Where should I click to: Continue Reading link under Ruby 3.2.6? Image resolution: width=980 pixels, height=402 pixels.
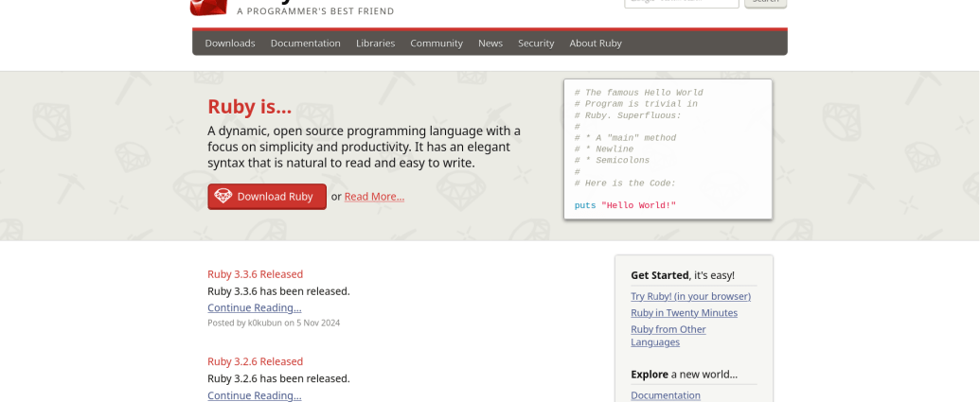pyautogui.click(x=255, y=395)
